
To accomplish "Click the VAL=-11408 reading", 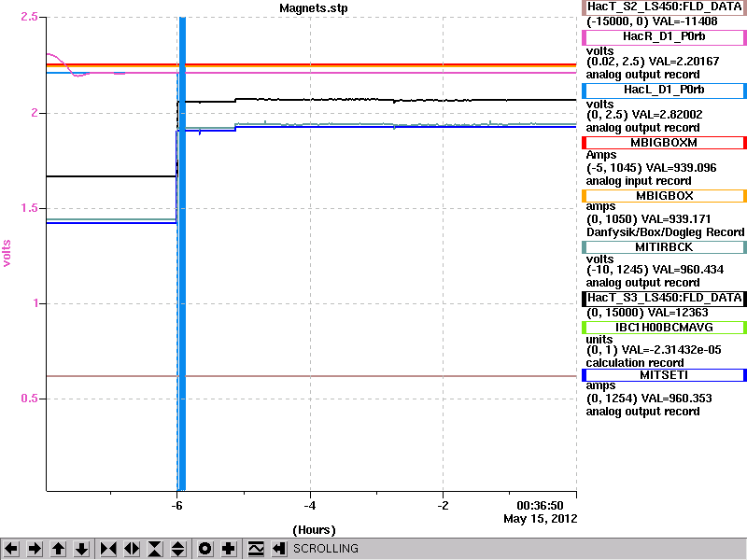I will pos(684,21).
